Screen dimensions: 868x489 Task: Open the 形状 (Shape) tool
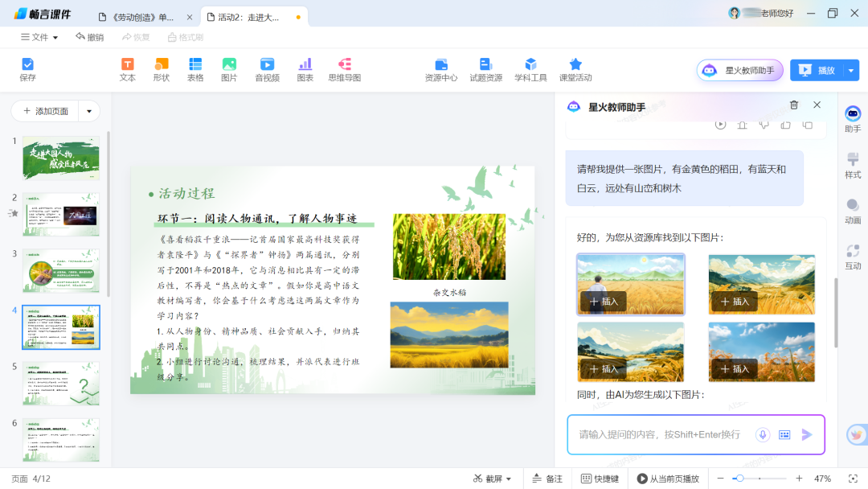pyautogui.click(x=161, y=68)
